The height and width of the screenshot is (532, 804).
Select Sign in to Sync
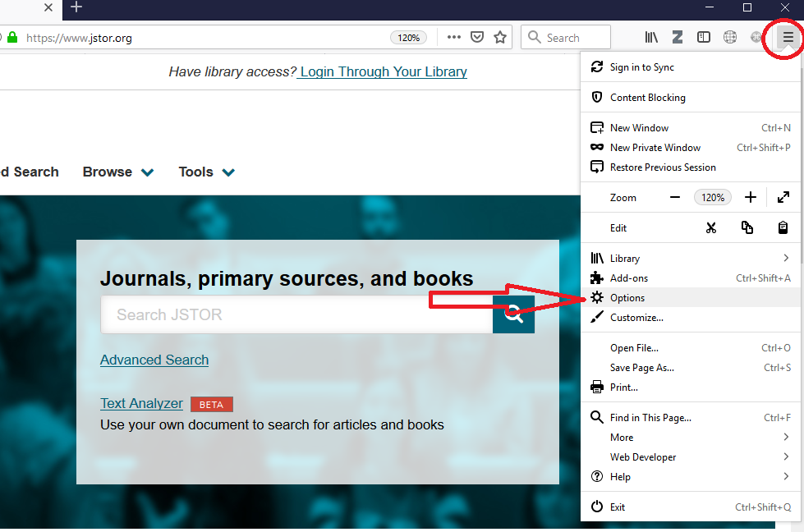690,67
